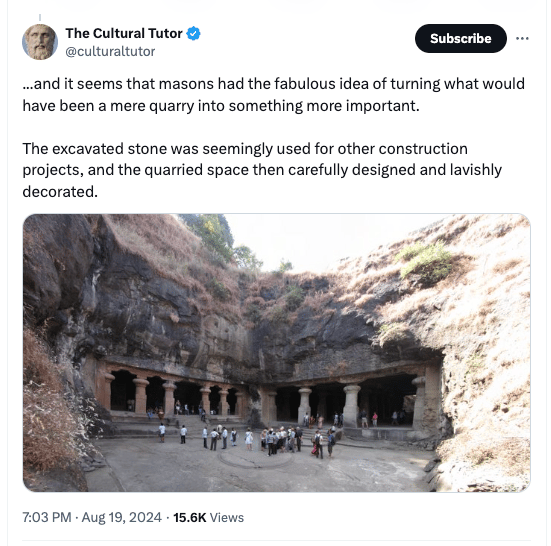Click the blue verified checkmark badge
The height and width of the screenshot is (546, 551).
tap(193, 34)
